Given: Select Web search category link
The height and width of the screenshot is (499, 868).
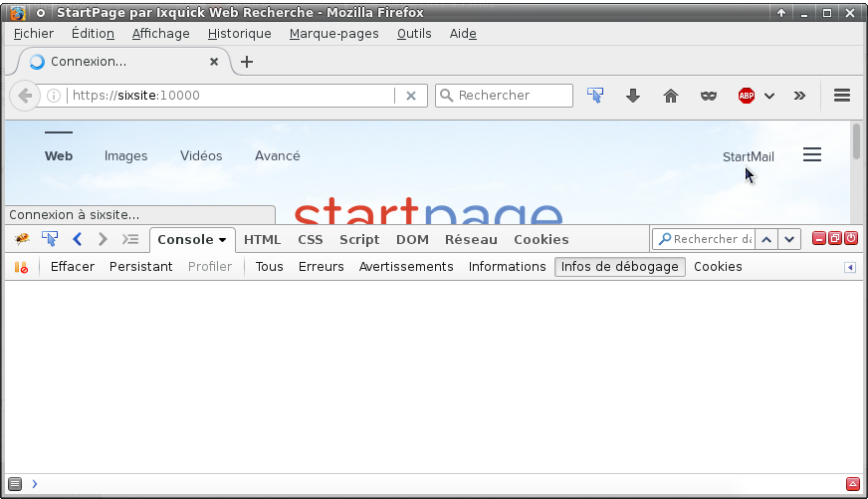Looking at the screenshot, I should (59, 155).
